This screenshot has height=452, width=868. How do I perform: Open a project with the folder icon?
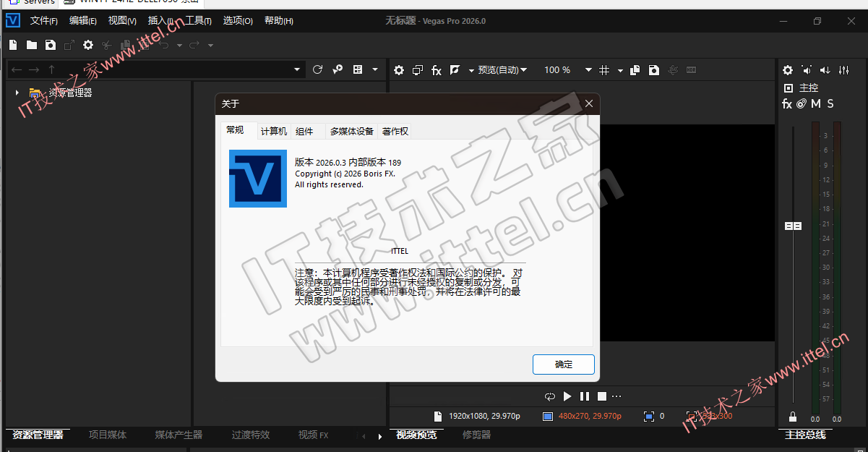point(32,45)
